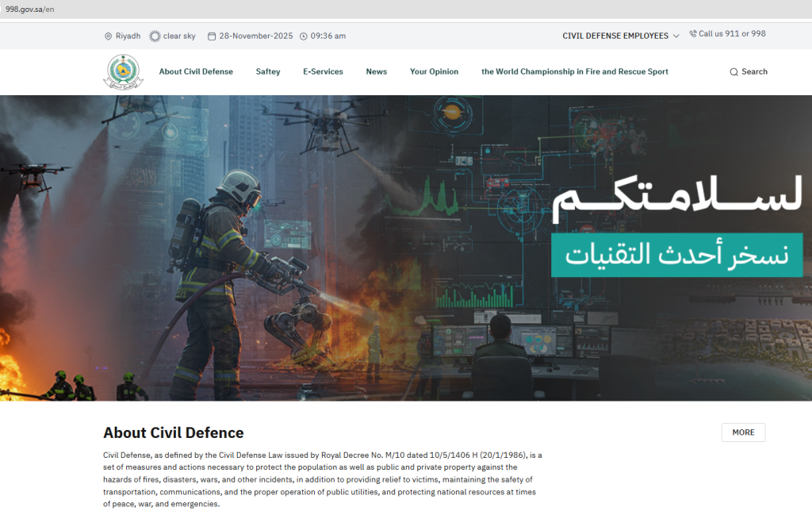Open the E-Services menu

click(323, 71)
